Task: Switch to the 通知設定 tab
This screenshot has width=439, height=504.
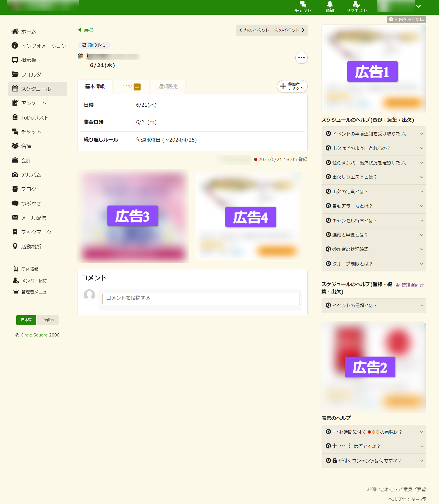Action: point(168,87)
